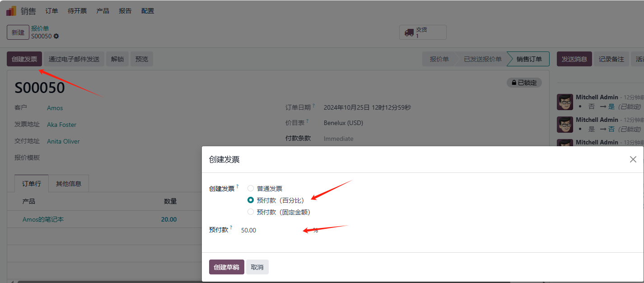Click the 创建草稿 button
This screenshot has height=283, width=644.
226,267
